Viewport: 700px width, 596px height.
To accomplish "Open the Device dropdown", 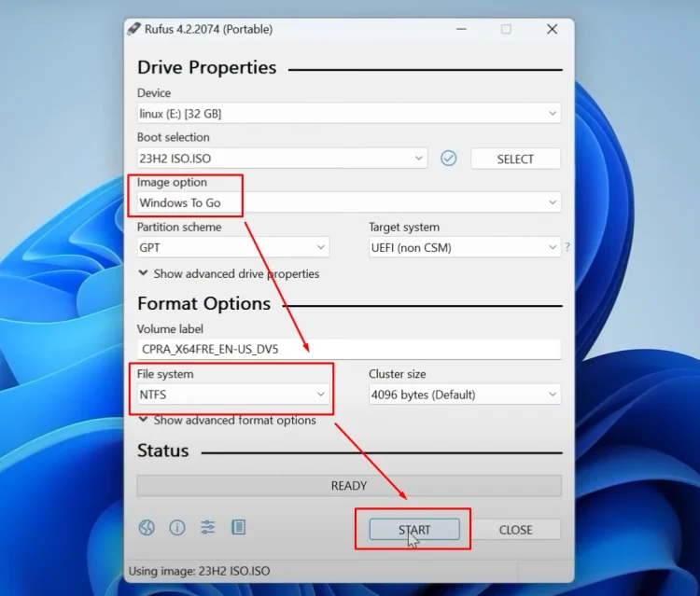I will (x=348, y=114).
